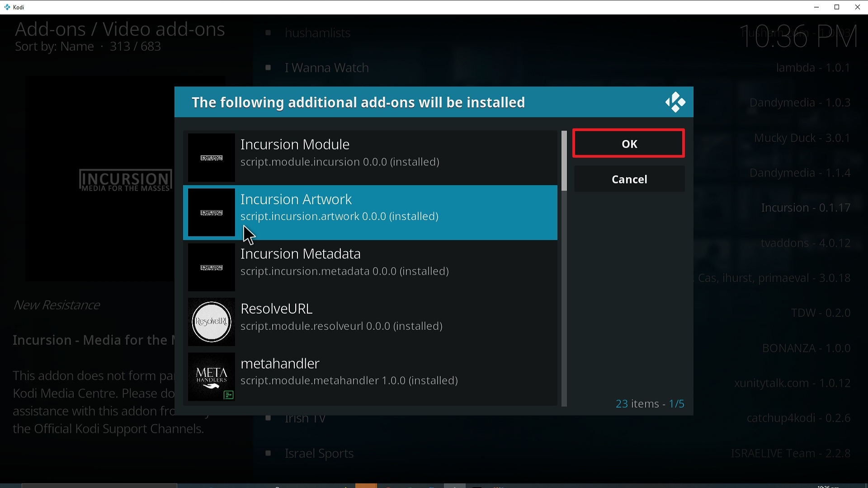Click the New Resistance author text
This screenshot has height=488, width=868.
point(57,305)
